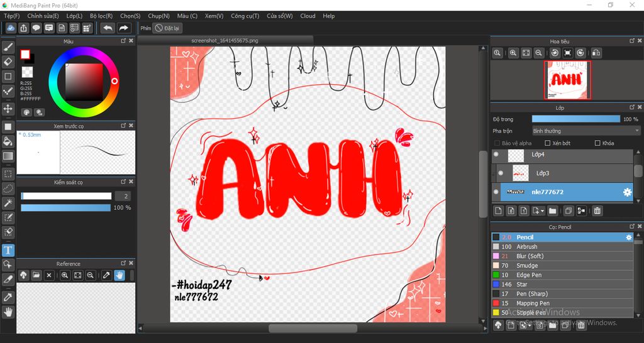Clear reference image with X icon
The width and height of the screenshot is (644, 343).
(x=49, y=275)
